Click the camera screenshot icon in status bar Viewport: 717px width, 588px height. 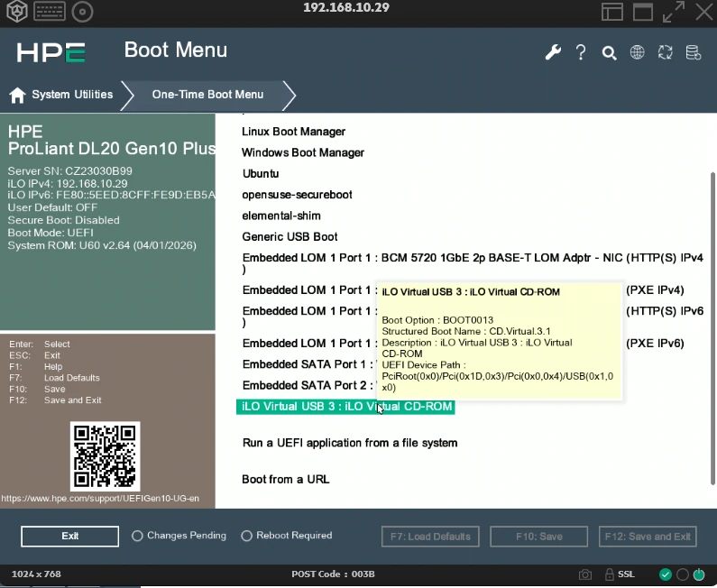click(x=584, y=574)
